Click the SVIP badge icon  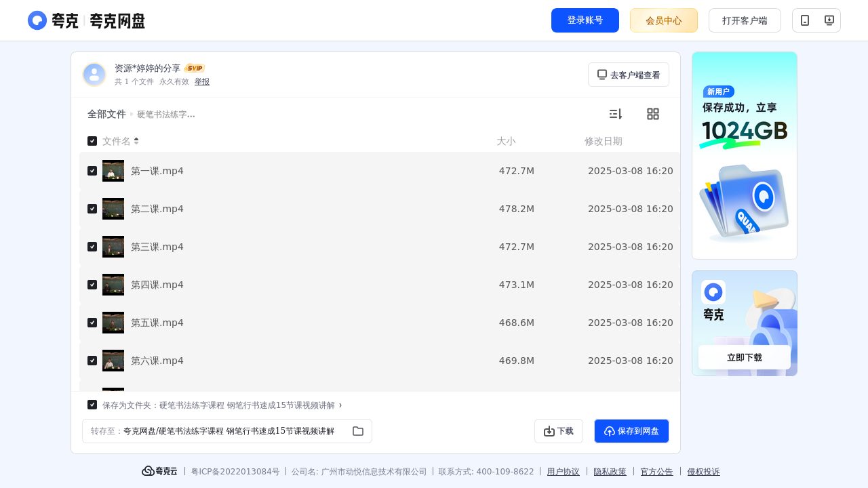pos(195,68)
